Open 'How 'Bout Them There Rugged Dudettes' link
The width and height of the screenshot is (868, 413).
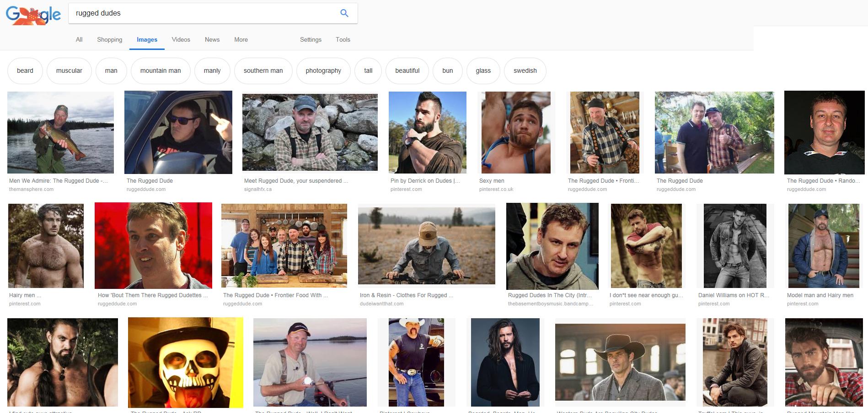click(153, 295)
